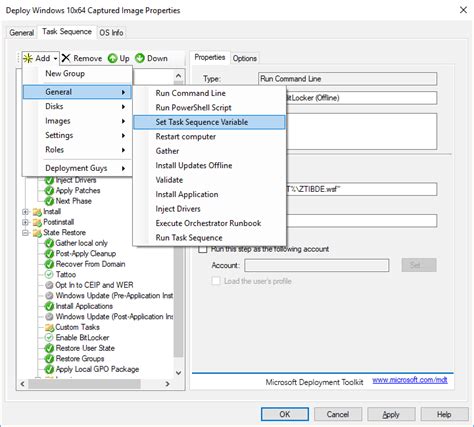The image size is (474, 427).
Task: Enable Run this step as following account
Action: [203, 249]
